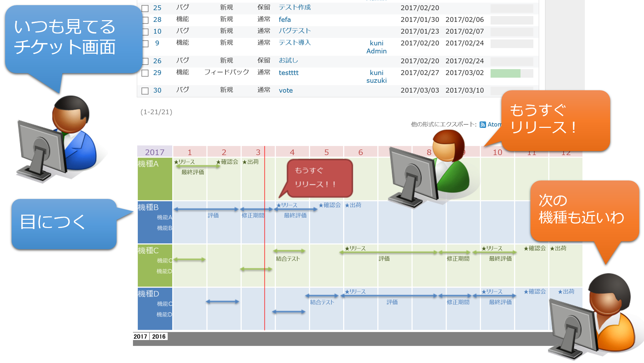Click the ★リリース marker on 機種A row
644x363 pixels.
coord(184,162)
